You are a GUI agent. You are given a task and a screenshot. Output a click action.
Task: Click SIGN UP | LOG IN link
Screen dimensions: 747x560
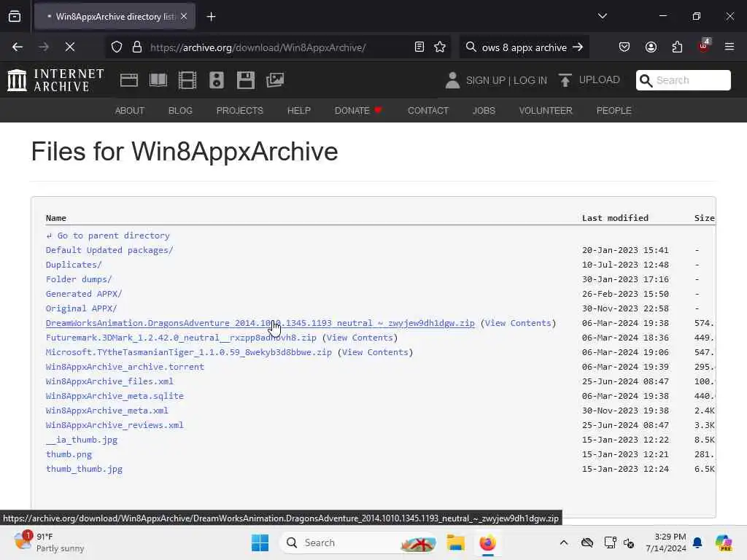click(506, 80)
